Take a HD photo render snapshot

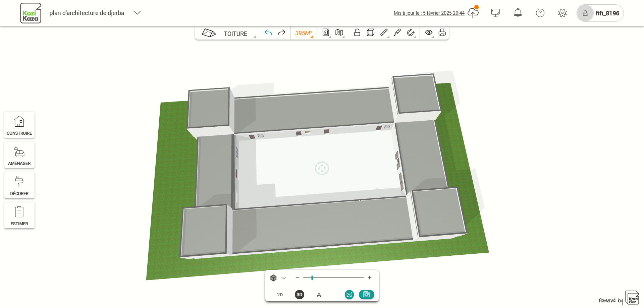[x=366, y=294]
